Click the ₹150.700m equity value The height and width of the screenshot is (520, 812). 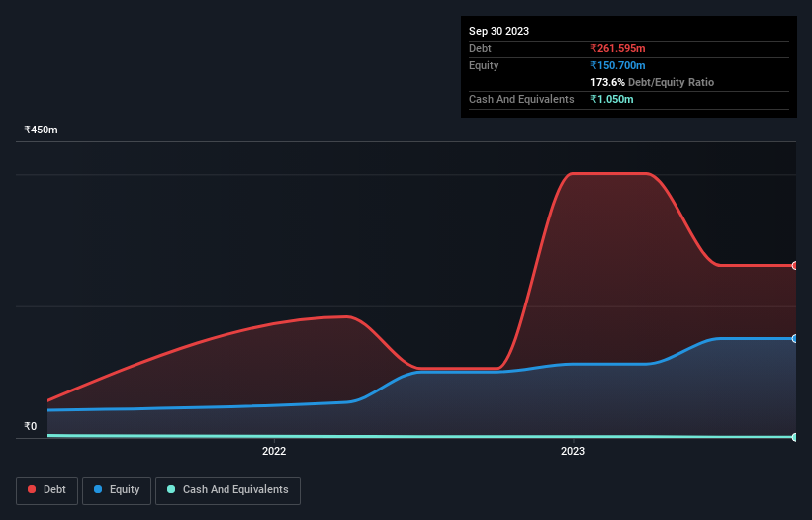tap(618, 65)
